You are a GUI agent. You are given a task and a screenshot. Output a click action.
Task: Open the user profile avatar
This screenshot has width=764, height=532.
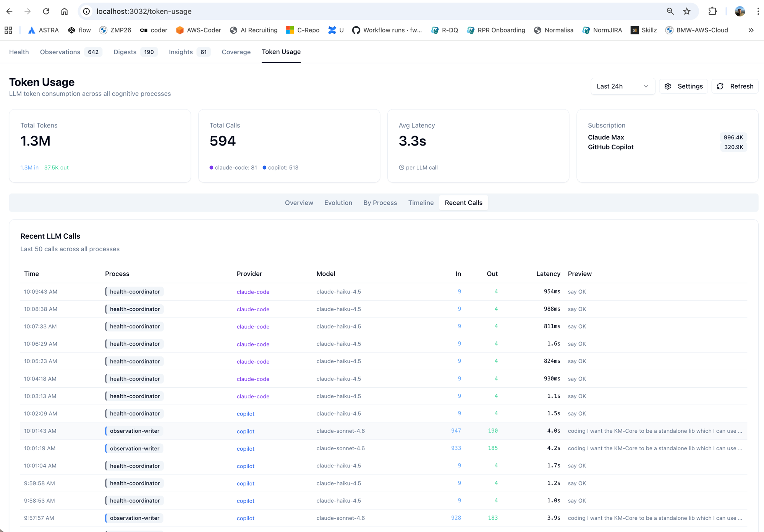tap(740, 11)
